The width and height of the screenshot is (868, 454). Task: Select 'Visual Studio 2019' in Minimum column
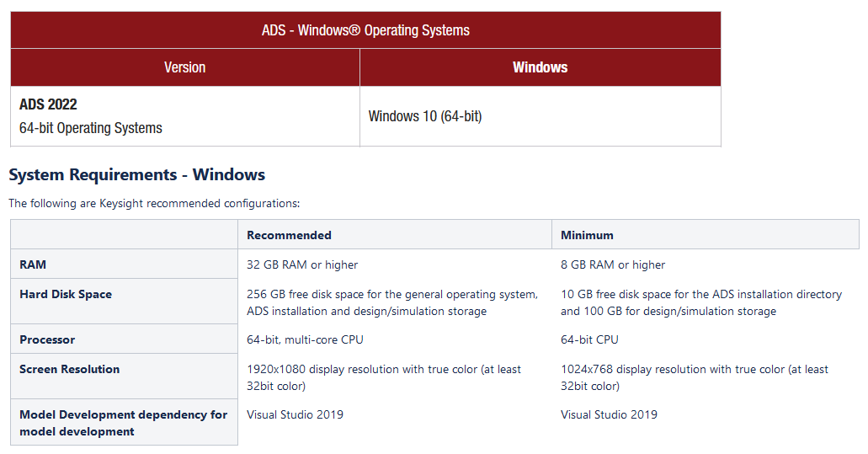point(609,414)
